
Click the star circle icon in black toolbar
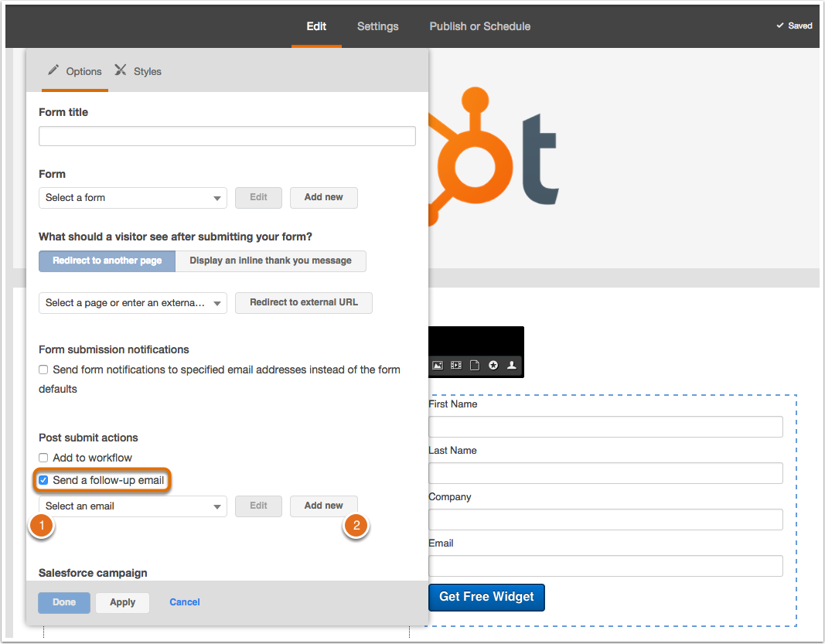tap(493, 365)
